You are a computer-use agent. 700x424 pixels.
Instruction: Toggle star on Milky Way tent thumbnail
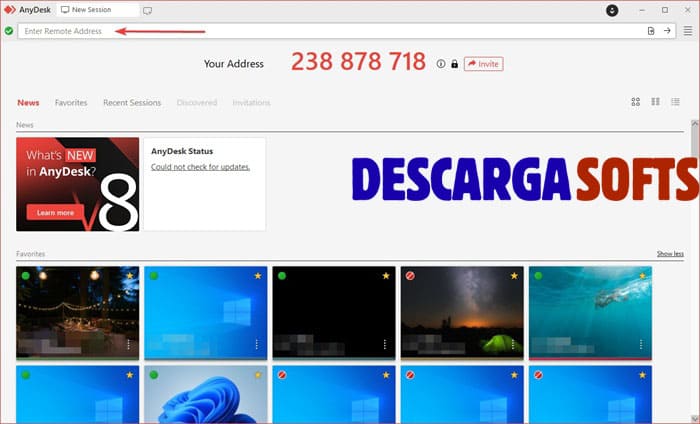(x=514, y=276)
